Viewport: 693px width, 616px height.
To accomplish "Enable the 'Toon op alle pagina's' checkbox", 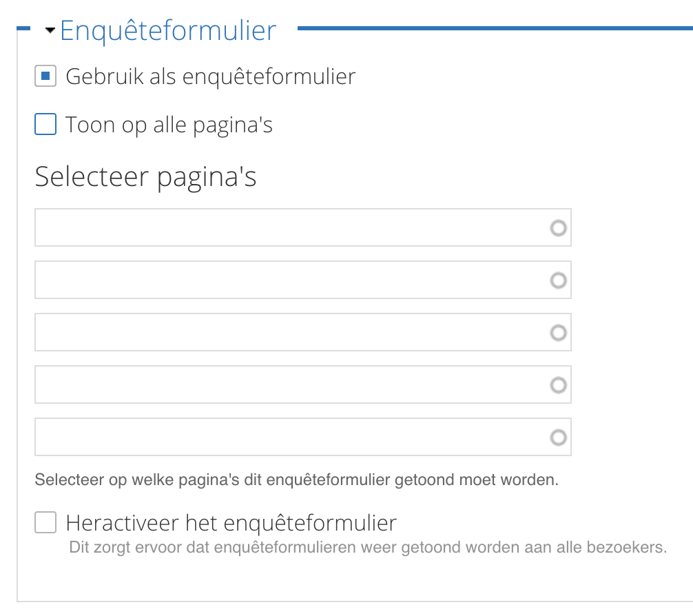I will click(45, 125).
